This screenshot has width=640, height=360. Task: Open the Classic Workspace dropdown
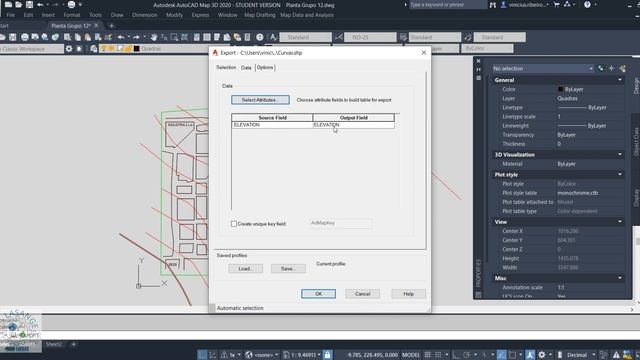click(x=31, y=49)
